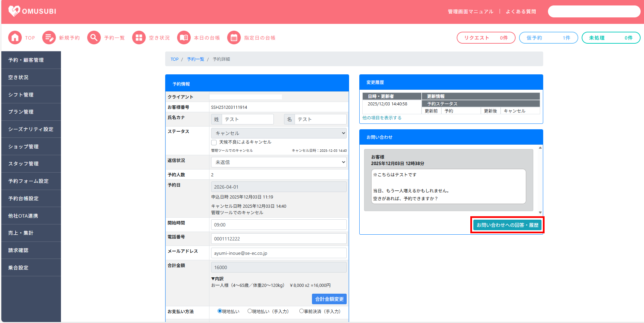644x323 pixels.
Task: Click the 指定日の台帳 calendar icon
Action: (x=234, y=38)
